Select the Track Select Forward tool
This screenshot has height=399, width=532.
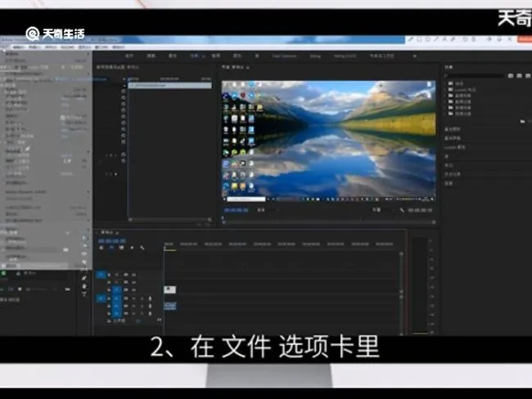(84, 246)
